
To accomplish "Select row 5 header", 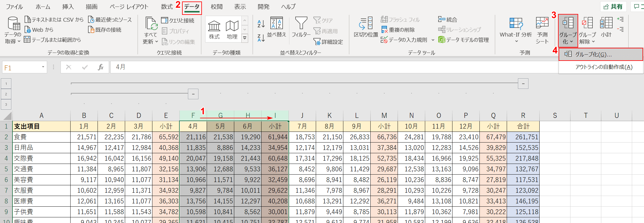I will (x=6, y=169).
